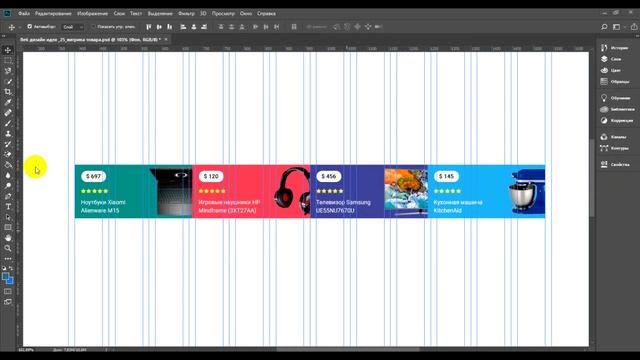Image resolution: width=640 pixels, height=360 pixels.
Task: Open the Обучение panel
Action: click(x=616, y=98)
